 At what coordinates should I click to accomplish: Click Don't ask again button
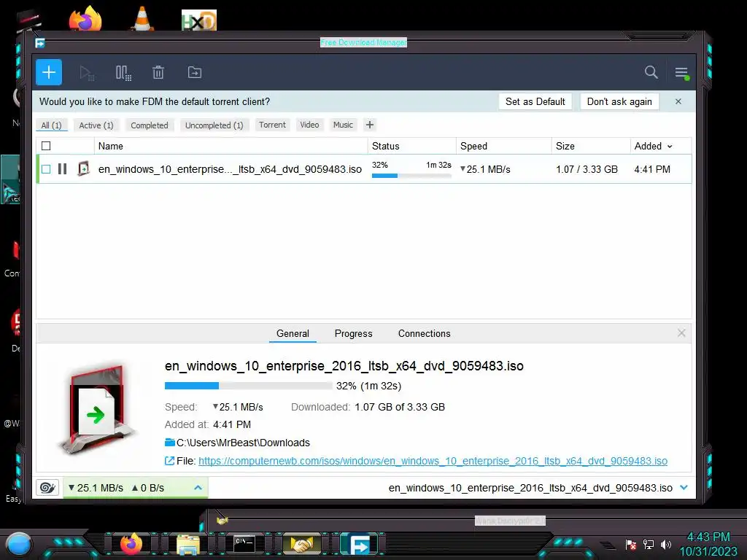619,101
